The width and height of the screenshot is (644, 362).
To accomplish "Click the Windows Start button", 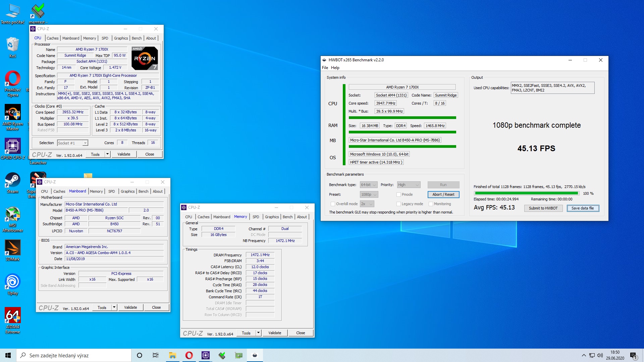I will 8,355.
